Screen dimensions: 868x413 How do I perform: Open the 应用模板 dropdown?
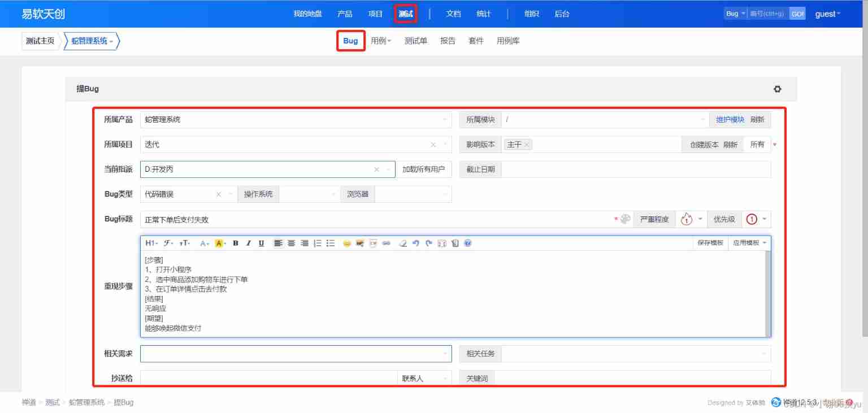click(x=749, y=243)
